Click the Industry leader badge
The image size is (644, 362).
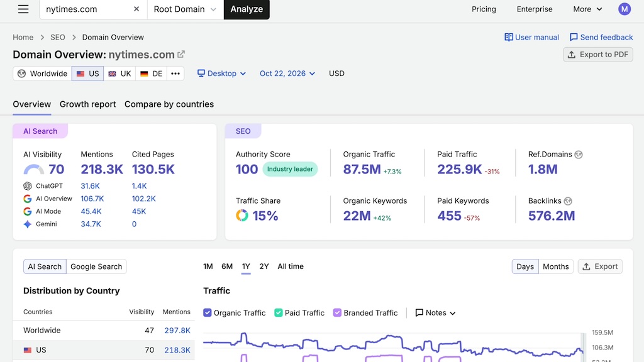[x=290, y=169]
